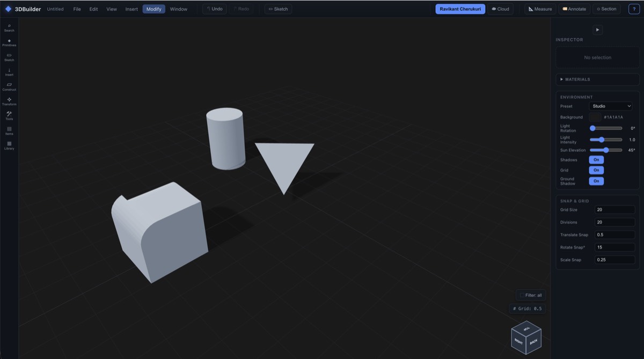Click the Scale Snap input field
The height and width of the screenshot is (359, 644).
(x=614, y=260)
